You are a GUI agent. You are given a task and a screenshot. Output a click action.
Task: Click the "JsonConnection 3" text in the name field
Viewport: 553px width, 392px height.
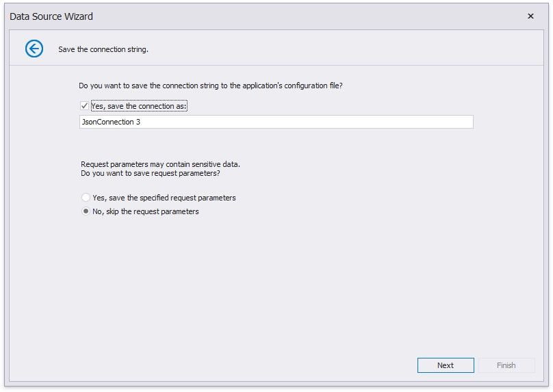(x=112, y=122)
